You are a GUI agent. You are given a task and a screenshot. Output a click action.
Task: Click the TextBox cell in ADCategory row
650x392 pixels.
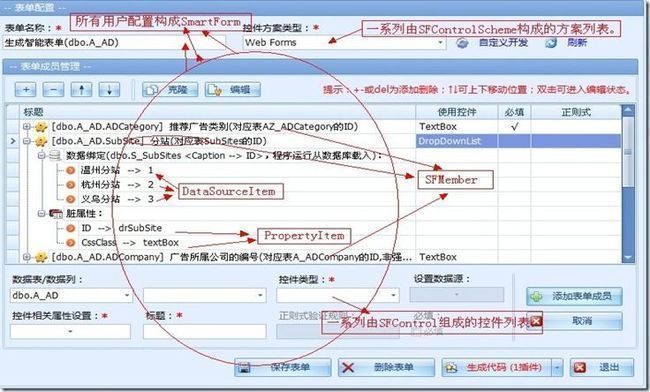click(x=456, y=126)
